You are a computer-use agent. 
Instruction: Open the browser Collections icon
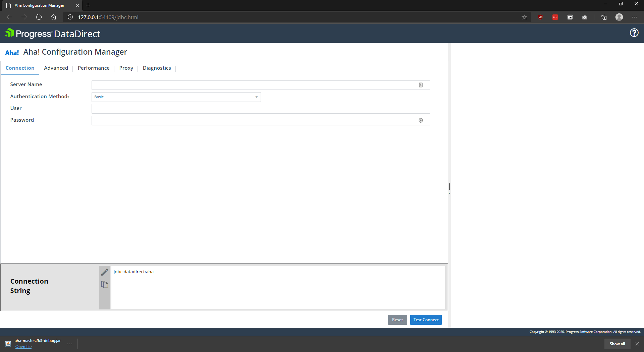pyautogui.click(x=604, y=17)
